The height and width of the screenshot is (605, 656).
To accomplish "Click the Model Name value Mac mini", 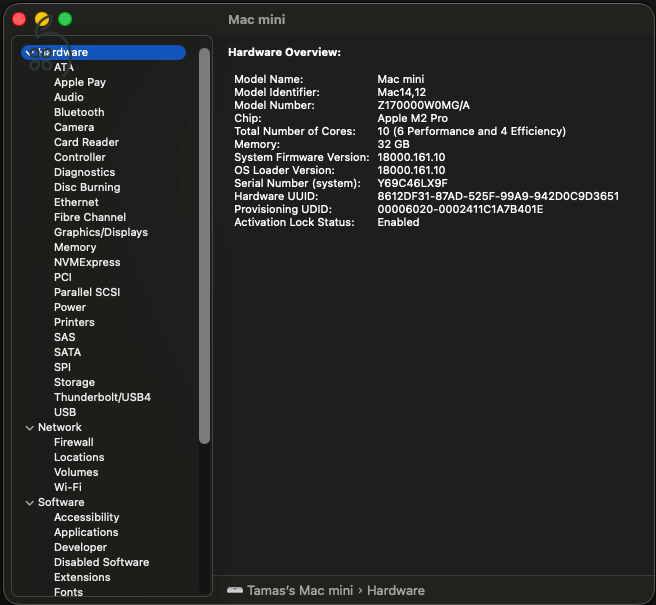I will point(400,79).
